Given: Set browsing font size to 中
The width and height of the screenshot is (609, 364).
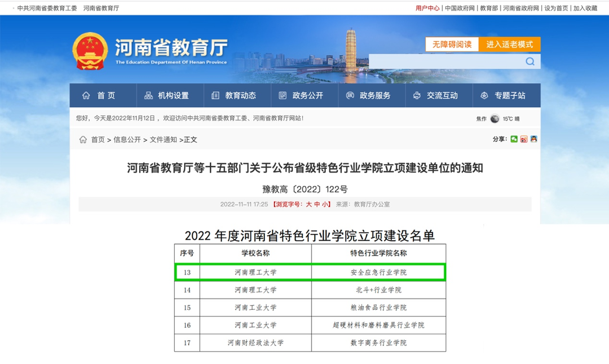Looking at the screenshot, I should click(317, 205).
